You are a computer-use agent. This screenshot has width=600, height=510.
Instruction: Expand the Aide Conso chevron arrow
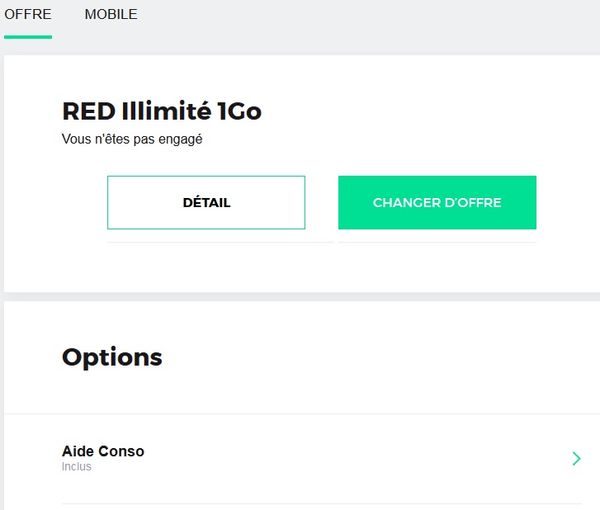[576, 459]
